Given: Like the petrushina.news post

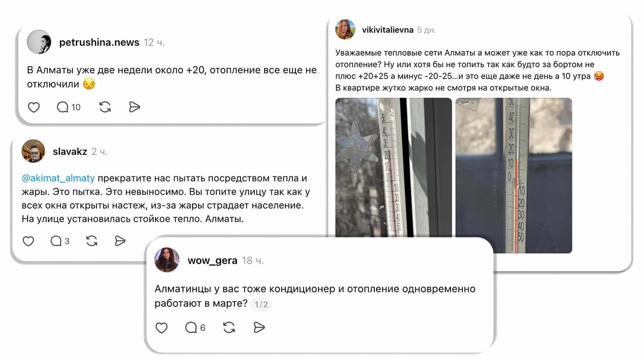Looking at the screenshot, I should click(34, 107).
